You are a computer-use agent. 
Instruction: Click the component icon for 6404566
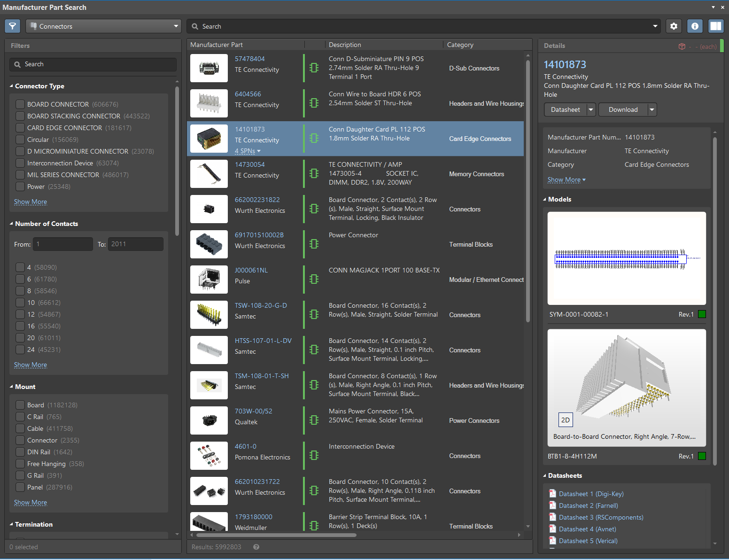point(314,103)
